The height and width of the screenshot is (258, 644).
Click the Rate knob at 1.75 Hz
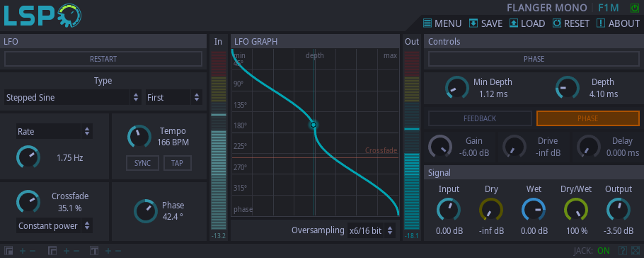point(28,157)
